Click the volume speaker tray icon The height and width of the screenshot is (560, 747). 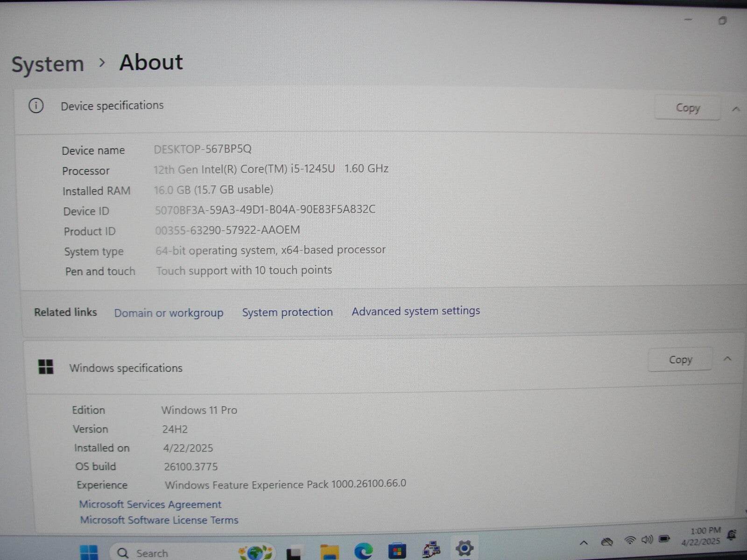coord(647,540)
